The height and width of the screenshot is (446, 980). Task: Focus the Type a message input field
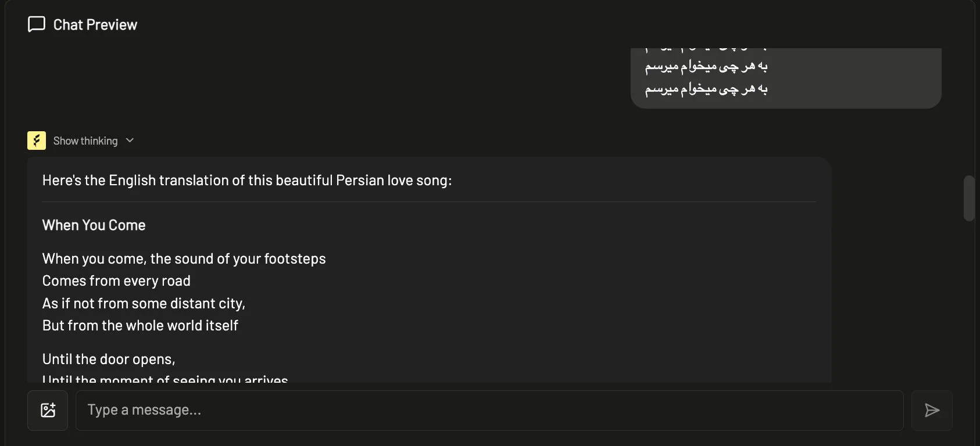[x=489, y=410]
